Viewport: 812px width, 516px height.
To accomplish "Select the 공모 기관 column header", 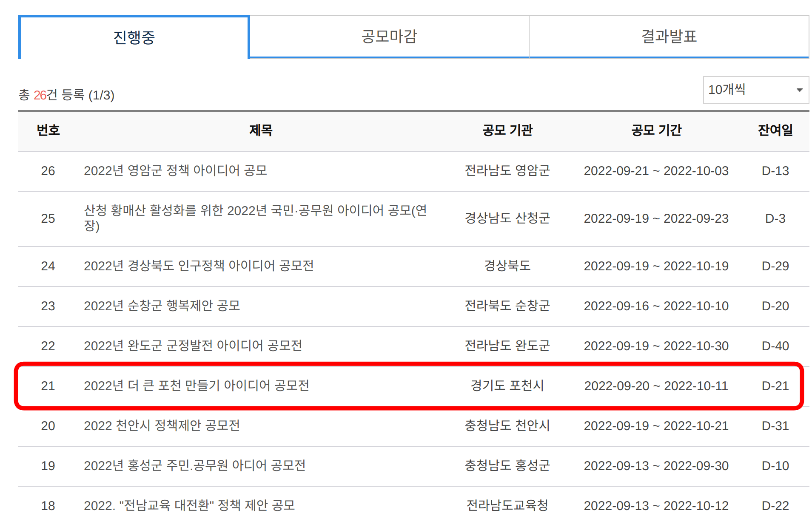I will click(x=506, y=131).
